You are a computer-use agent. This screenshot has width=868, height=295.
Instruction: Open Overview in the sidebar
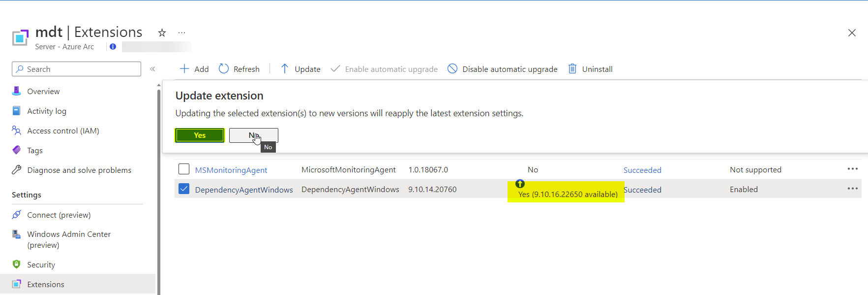tap(43, 92)
